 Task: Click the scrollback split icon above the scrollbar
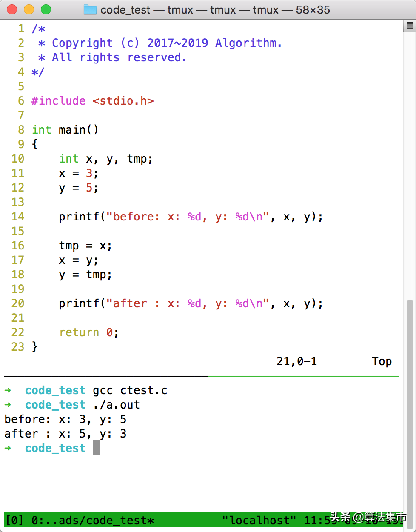pyautogui.click(x=410, y=26)
